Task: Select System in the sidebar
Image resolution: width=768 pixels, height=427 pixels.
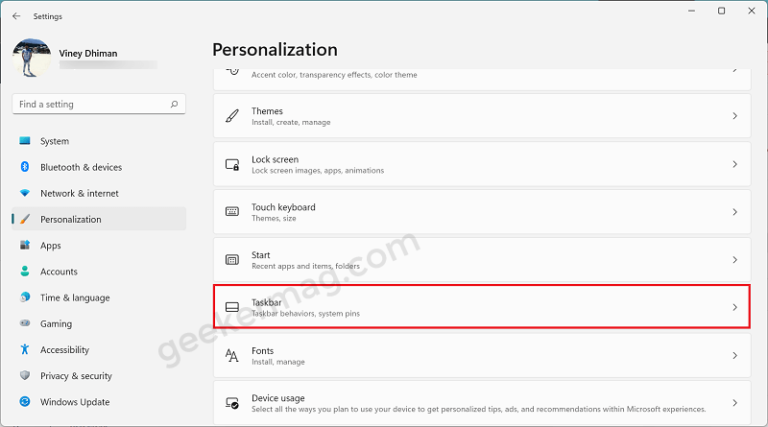Action: [x=55, y=141]
